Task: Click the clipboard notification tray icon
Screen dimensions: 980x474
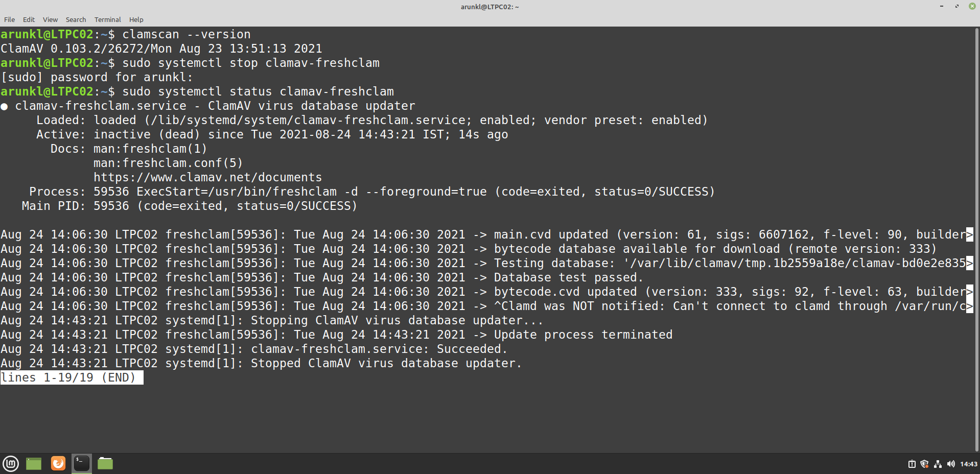Action: coord(912,464)
